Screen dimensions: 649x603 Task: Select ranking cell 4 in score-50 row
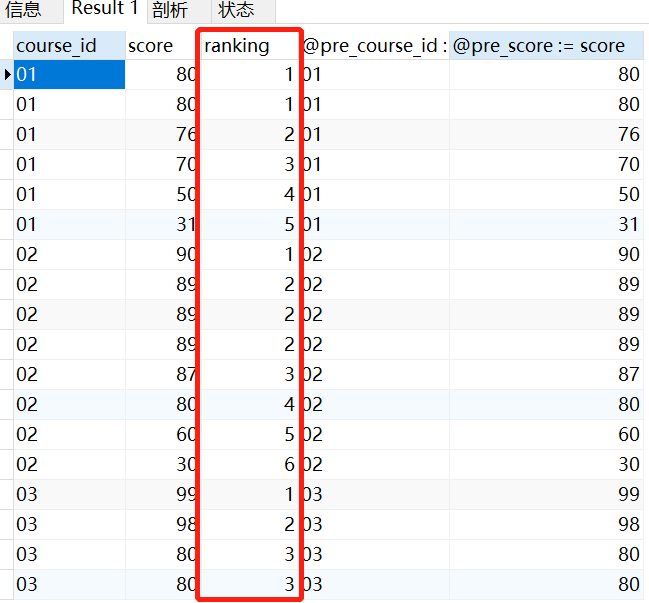[x=250, y=195]
